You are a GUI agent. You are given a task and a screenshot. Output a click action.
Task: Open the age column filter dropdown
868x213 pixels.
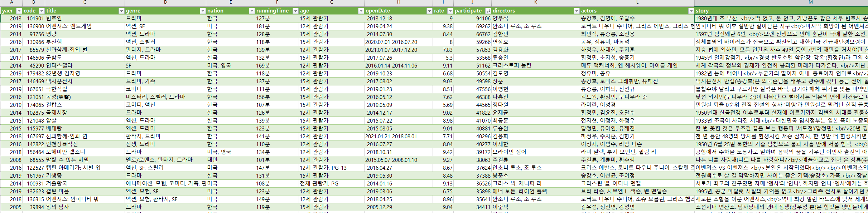pos(361,11)
